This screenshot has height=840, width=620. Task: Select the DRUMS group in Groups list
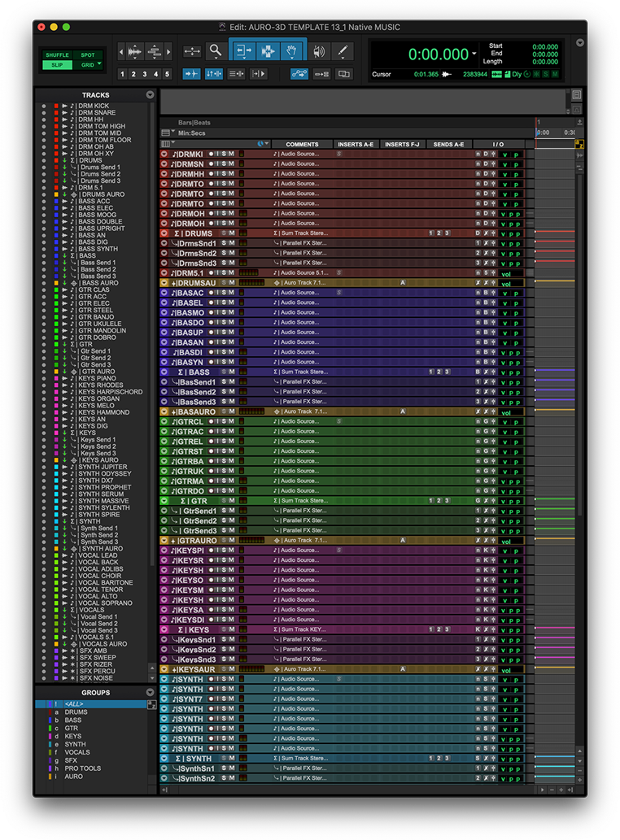tap(76, 712)
